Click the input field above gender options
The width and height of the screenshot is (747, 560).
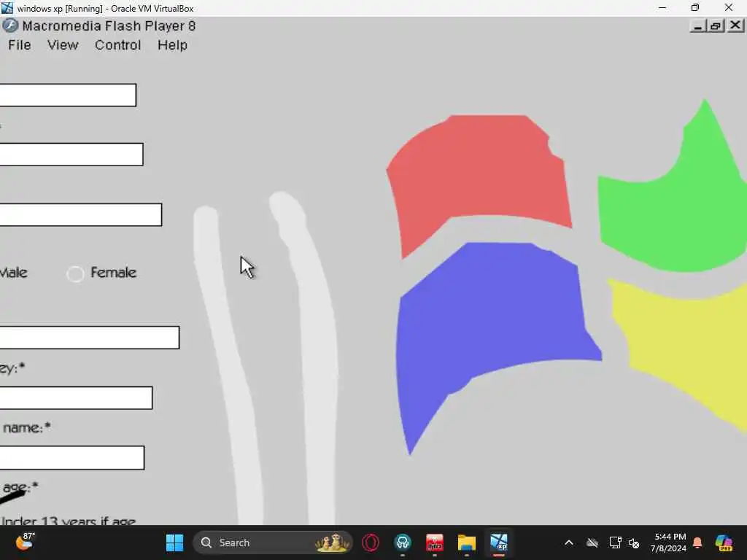click(80, 215)
